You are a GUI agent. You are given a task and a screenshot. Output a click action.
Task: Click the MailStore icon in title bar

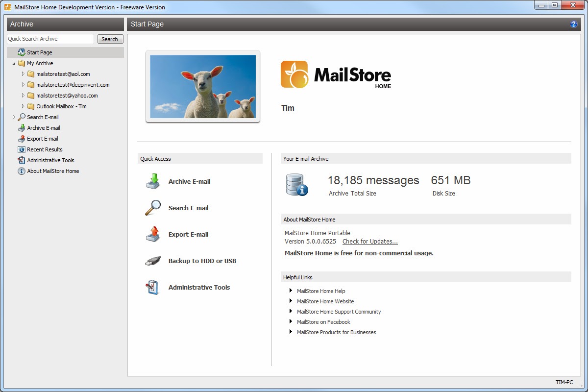pos(8,7)
